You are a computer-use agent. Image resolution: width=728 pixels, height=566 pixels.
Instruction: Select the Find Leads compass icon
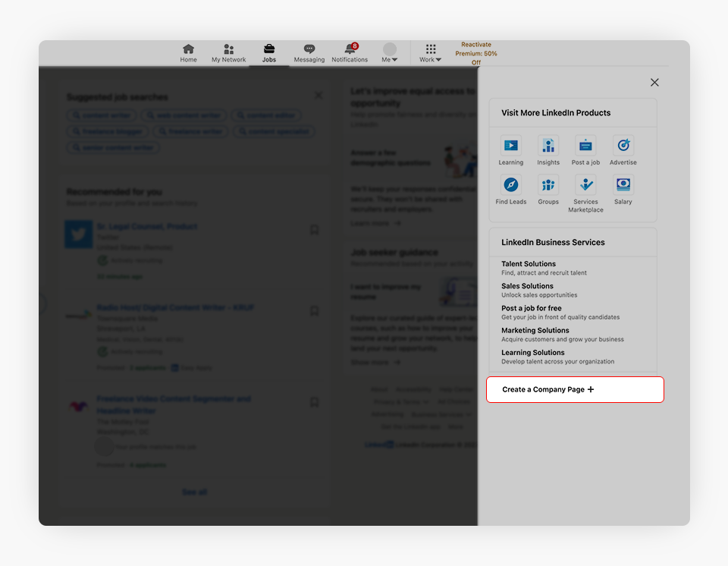510,185
